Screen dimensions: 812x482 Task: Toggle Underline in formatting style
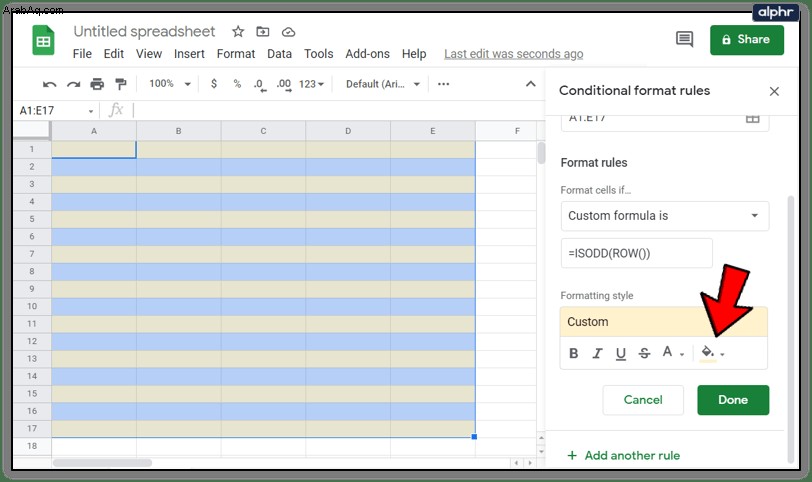tap(620, 354)
